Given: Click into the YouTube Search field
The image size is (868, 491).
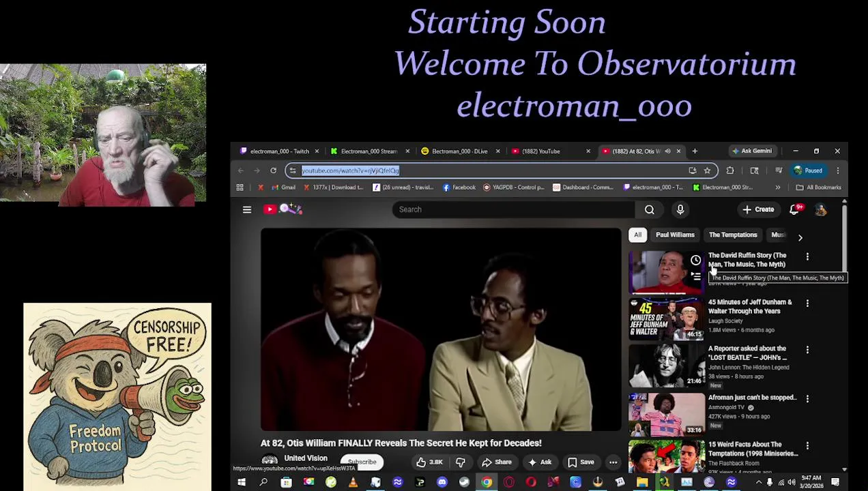Looking at the screenshot, I should click(513, 209).
